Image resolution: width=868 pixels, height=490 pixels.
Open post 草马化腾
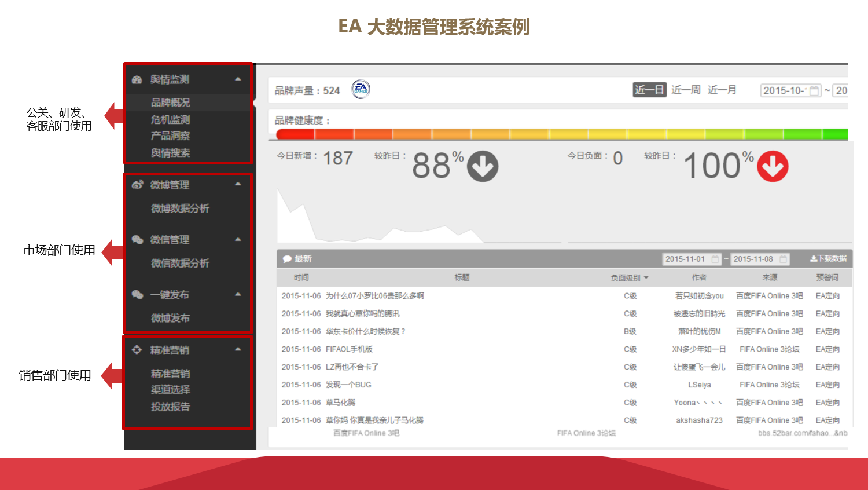point(341,403)
